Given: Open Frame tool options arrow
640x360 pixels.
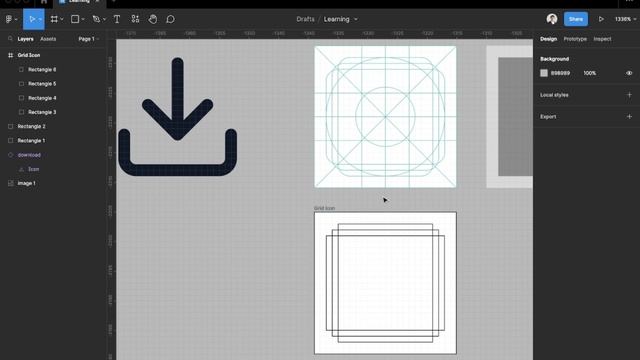Looking at the screenshot, I should point(62,20).
